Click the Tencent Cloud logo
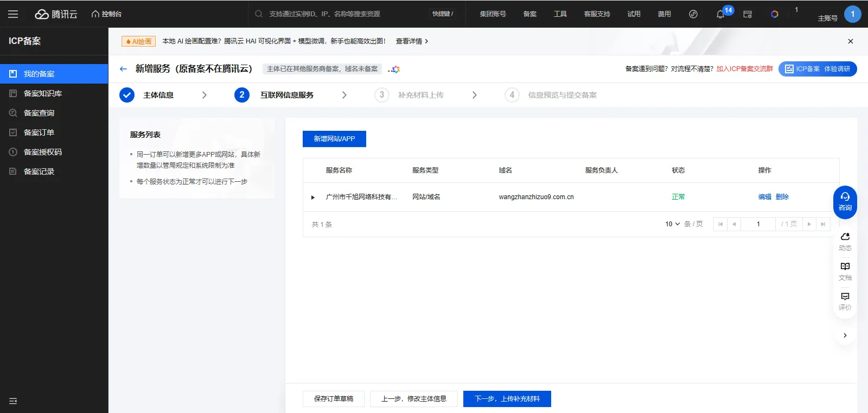 point(56,14)
